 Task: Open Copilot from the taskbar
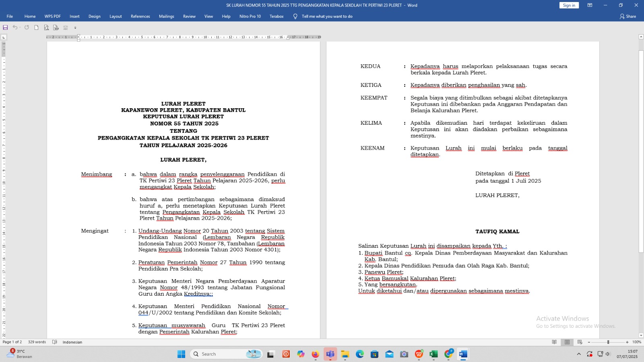coord(301,354)
